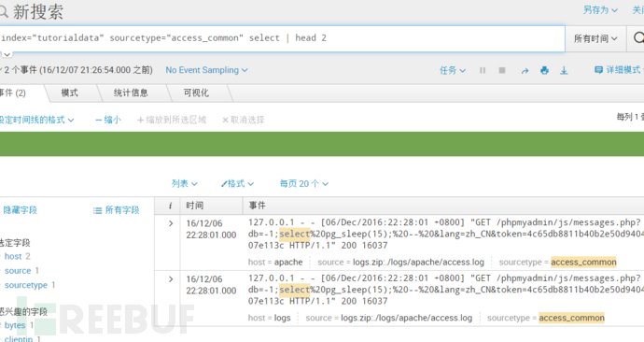The height and width of the screenshot is (342, 644).
Task: Select the bytes interesting field
Action: pos(15,325)
